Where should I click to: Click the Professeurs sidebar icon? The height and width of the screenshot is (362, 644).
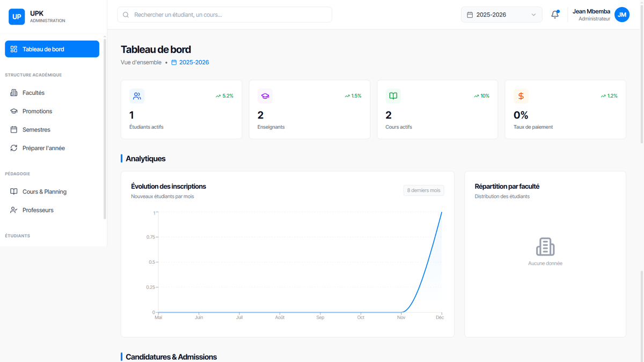click(x=14, y=210)
